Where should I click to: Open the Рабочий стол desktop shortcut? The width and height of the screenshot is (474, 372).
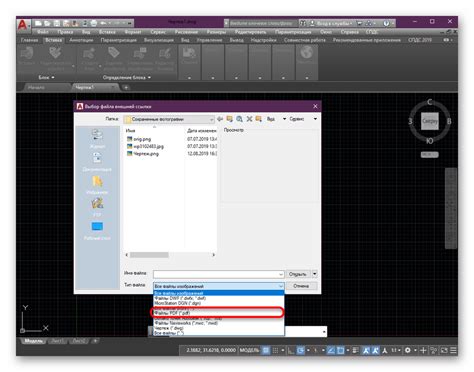pos(97,231)
